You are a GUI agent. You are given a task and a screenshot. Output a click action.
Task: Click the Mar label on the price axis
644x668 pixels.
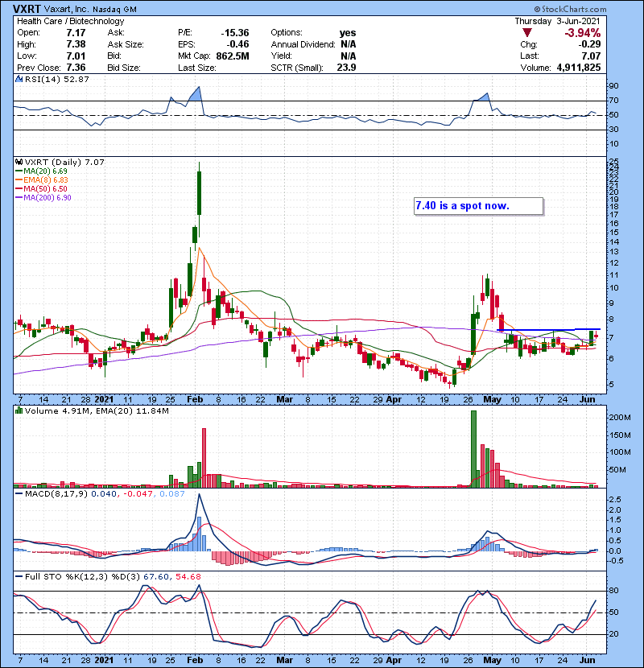pos(285,400)
